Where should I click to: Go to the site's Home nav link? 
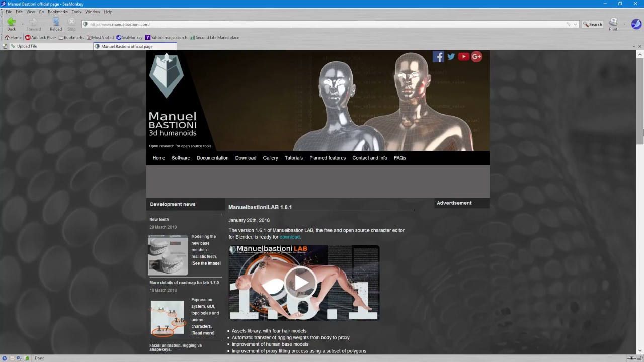click(159, 158)
